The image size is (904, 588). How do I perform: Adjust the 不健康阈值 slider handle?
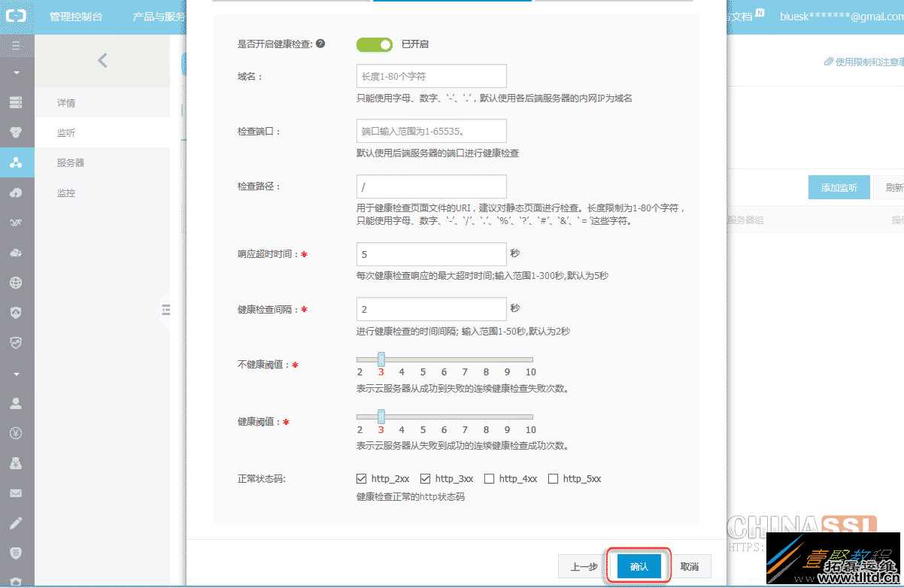tap(381, 359)
